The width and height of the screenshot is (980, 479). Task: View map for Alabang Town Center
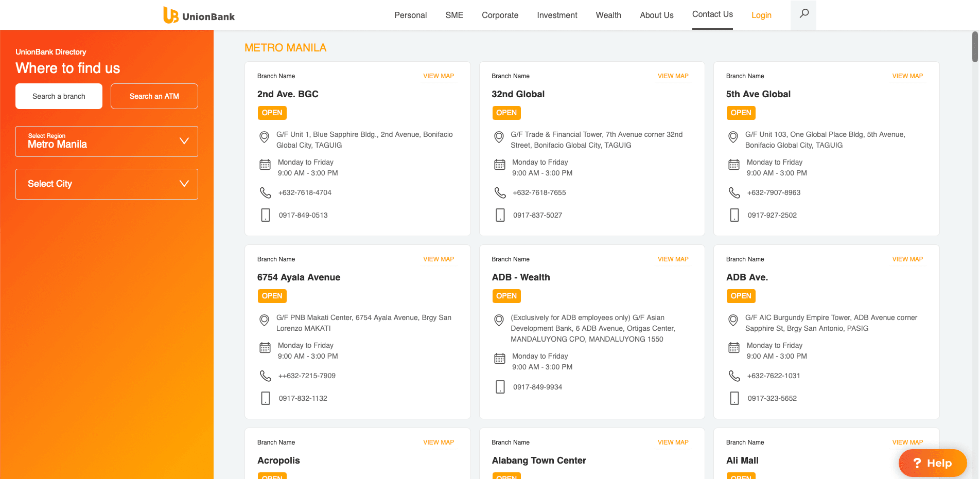click(x=673, y=442)
